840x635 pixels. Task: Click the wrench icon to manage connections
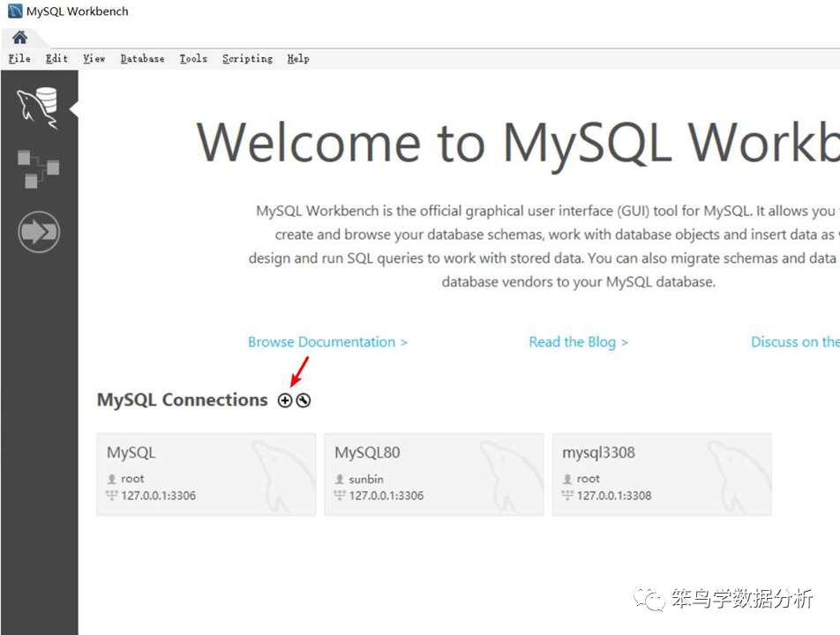coord(304,400)
